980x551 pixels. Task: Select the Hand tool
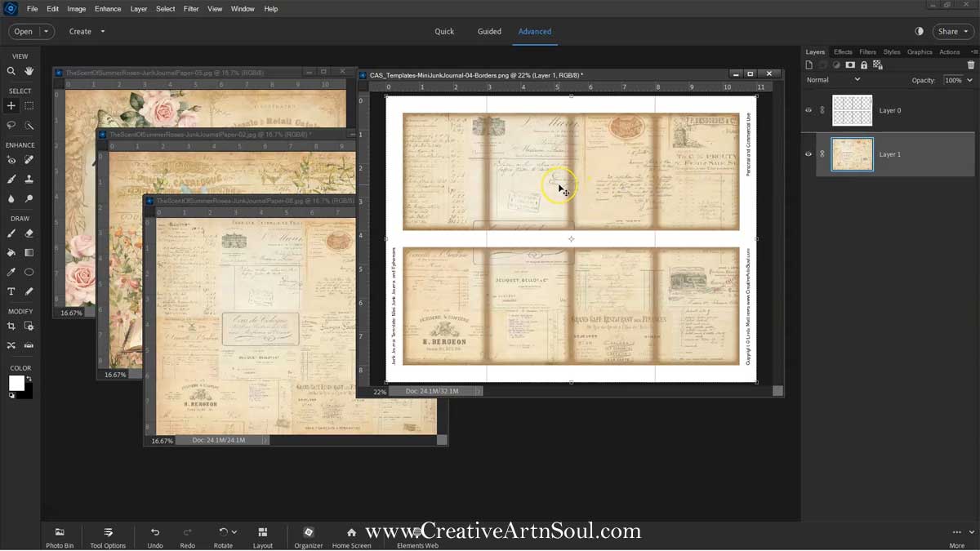pyautogui.click(x=29, y=71)
